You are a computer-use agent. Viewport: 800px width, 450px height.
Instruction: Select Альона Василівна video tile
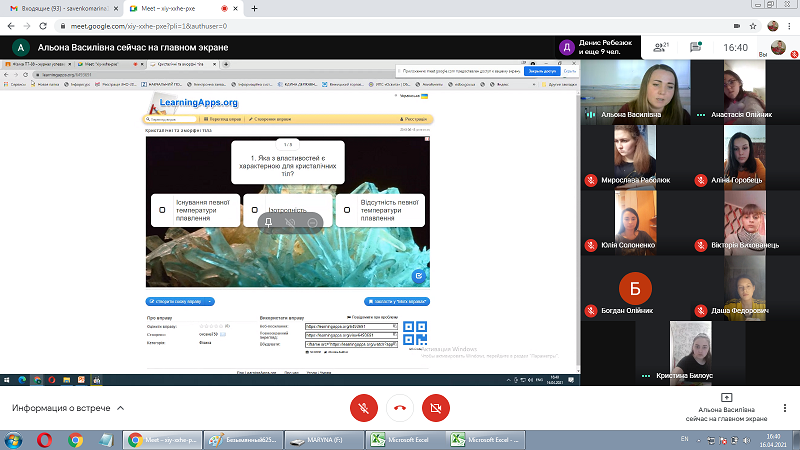point(636,92)
